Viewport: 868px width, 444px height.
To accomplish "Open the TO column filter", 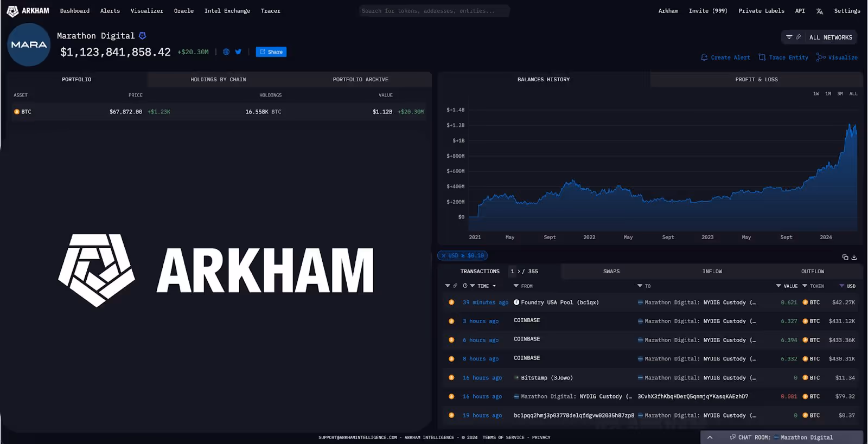I will [x=640, y=286].
